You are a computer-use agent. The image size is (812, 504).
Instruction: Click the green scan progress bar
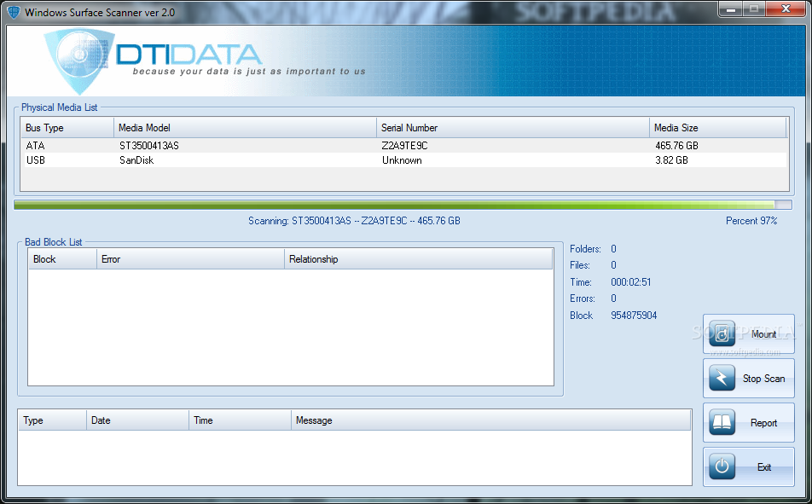tap(403, 206)
